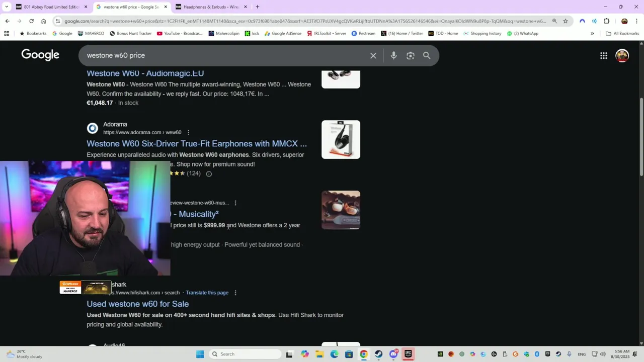Select the westone w60 price Google tab

point(131,7)
